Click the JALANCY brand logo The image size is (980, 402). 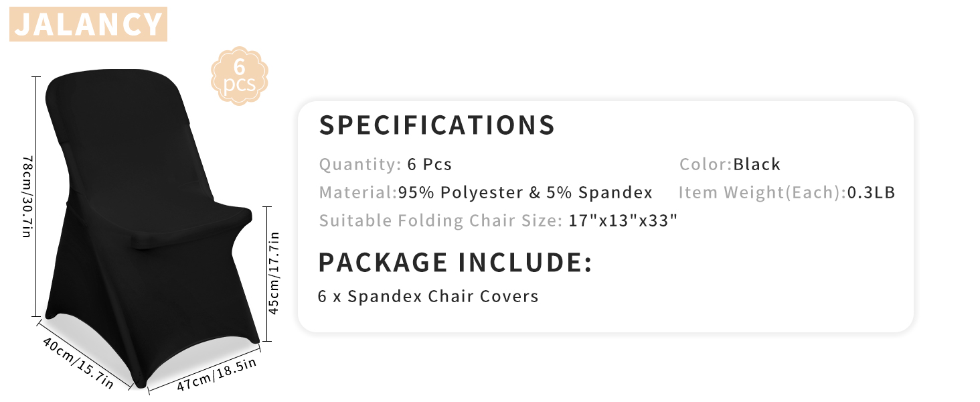(x=88, y=24)
